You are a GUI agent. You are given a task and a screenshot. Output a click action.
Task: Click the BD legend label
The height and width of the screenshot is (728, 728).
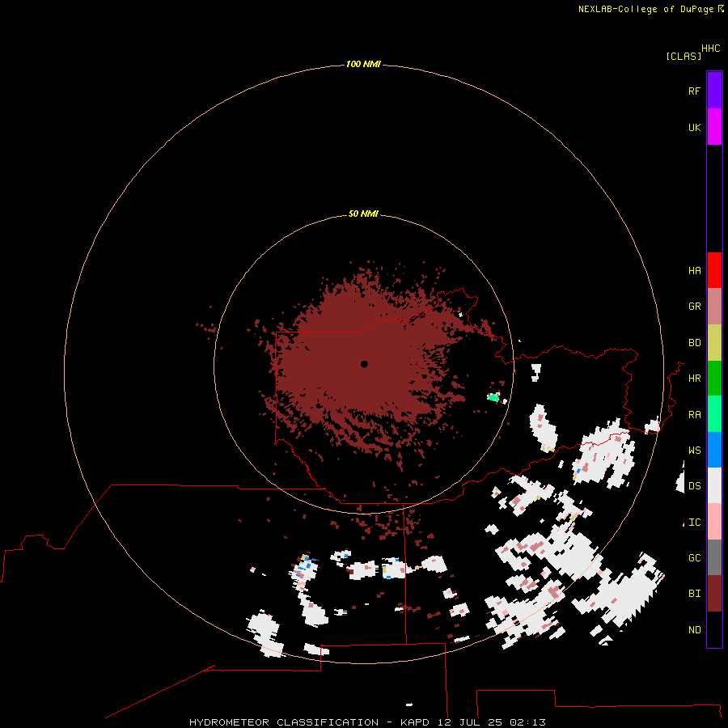click(694, 343)
